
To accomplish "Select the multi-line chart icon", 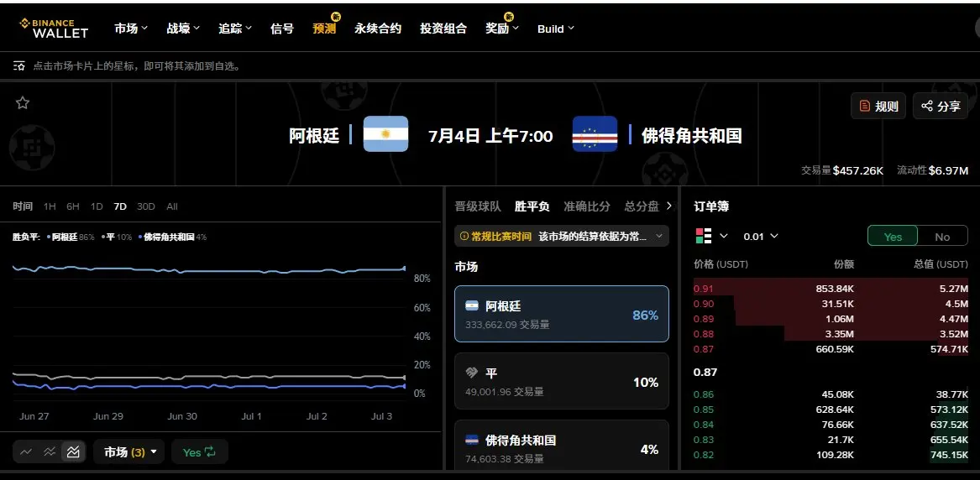I will pyautogui.click(x=50, y=452).
